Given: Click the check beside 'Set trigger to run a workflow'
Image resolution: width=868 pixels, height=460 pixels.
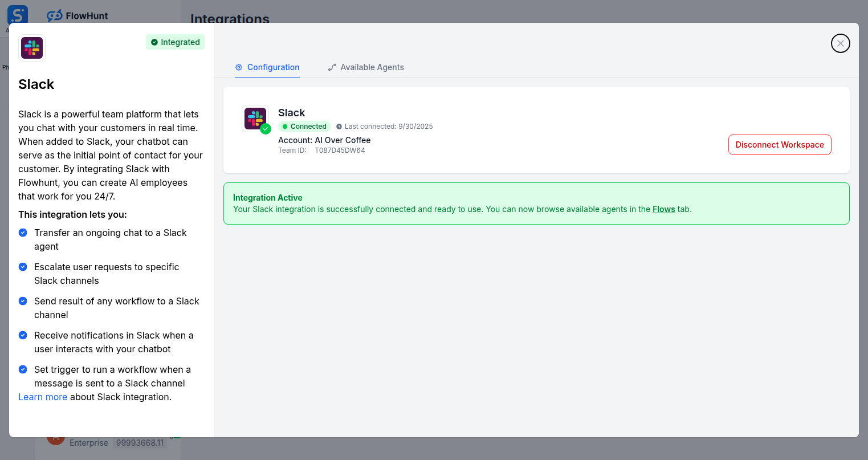Looking at the screenshot, I should 23,369.
